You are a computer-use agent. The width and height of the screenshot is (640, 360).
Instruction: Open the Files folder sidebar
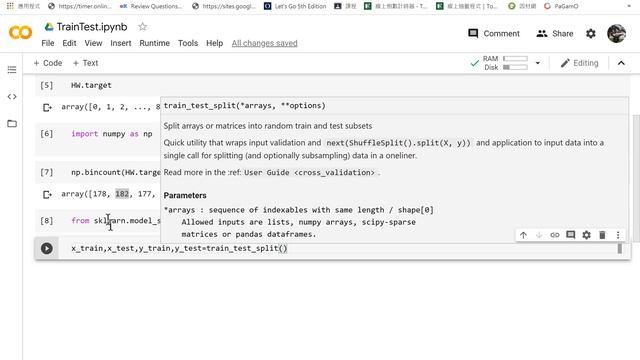12,123
